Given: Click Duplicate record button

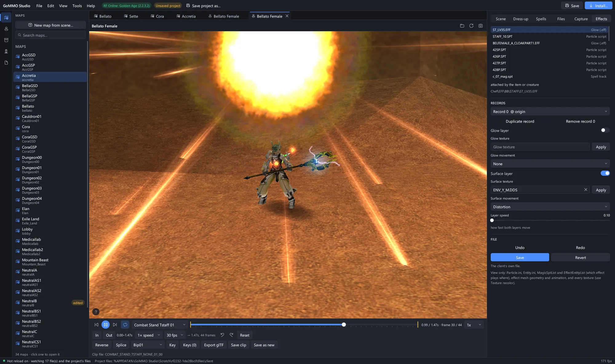Looking at the screenshot, I should (520, 121).
